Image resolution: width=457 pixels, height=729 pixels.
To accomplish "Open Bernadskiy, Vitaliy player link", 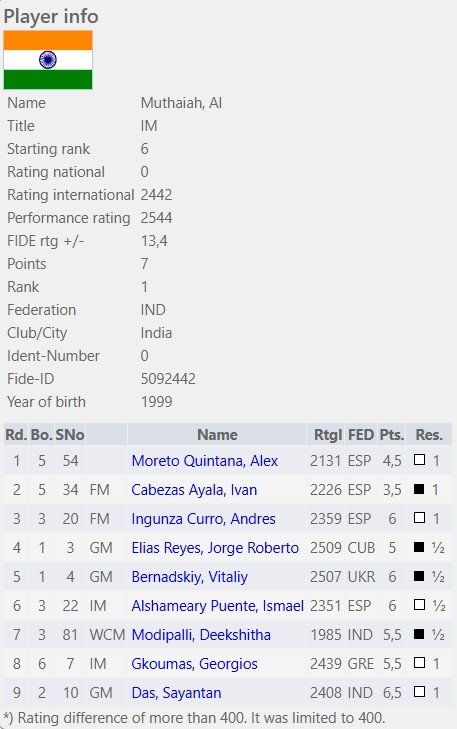I will (190, 577).
